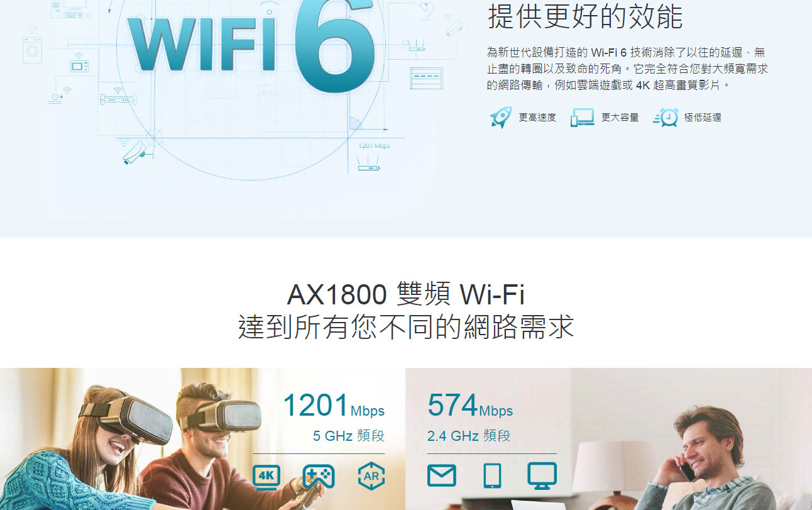
Task: Click the alarm clock icon for 極低延遲
Action: pyautogui.click(x=666, y=118)
